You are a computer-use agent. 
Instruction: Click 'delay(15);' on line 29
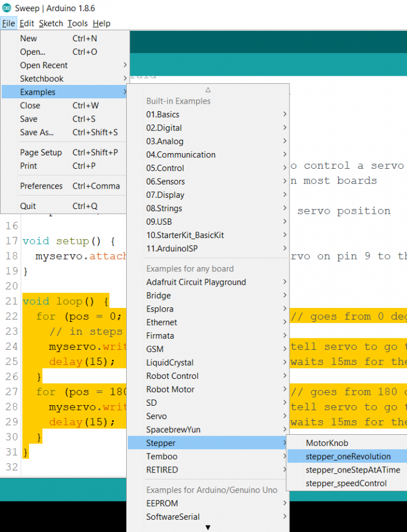coord(82,422)
